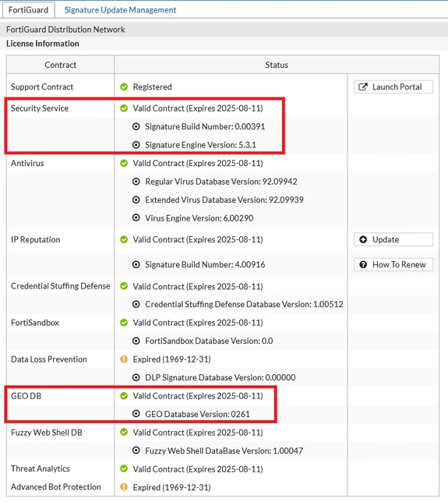Click orange warning icon for Advanced Bot Protection
Screen dimensions: 448x502
[124, 487]
